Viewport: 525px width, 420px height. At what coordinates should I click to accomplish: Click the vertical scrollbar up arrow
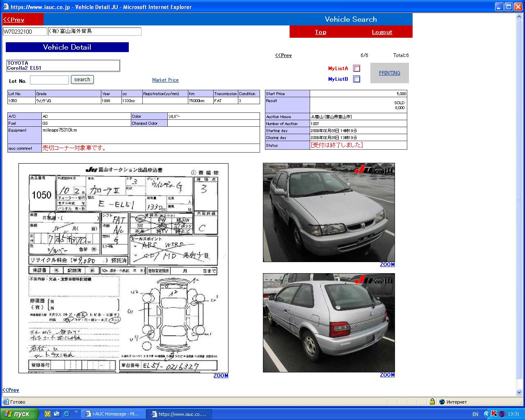coord(519,17)
